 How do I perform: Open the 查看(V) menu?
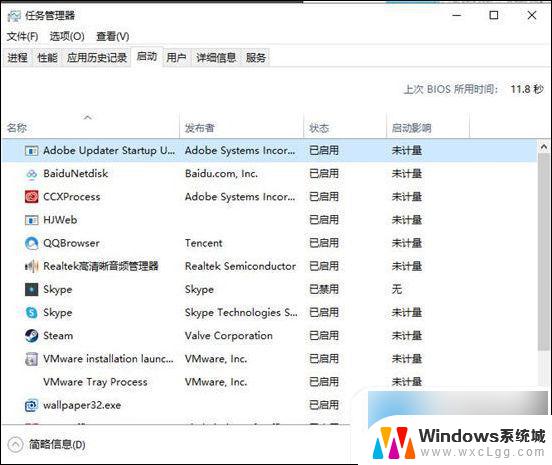point(113,36)
